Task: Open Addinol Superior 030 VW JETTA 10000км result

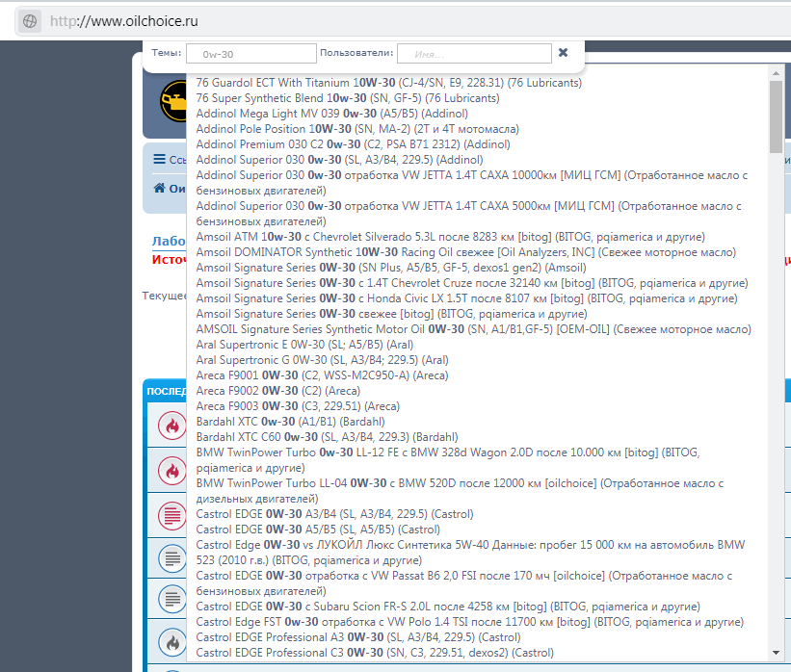Action: 472,183
